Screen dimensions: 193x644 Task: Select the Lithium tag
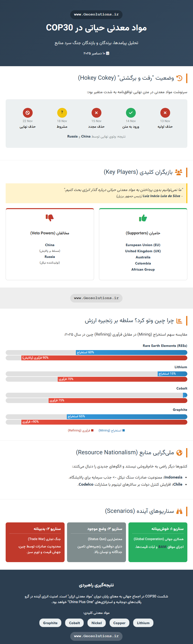[143, 623]
